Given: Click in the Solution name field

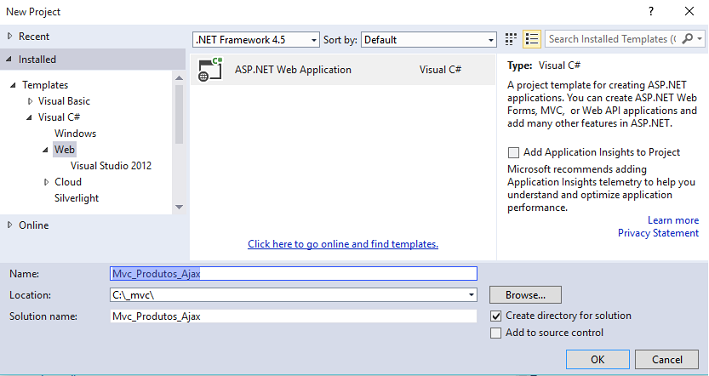Looking at the screenshot, I should pos(293,316).
